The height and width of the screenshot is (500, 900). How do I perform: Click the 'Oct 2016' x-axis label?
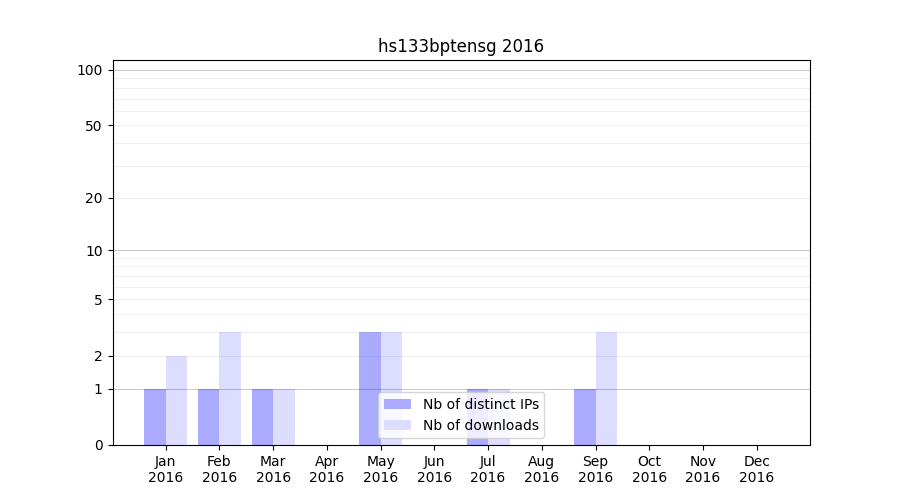click(x=649, y=469)
